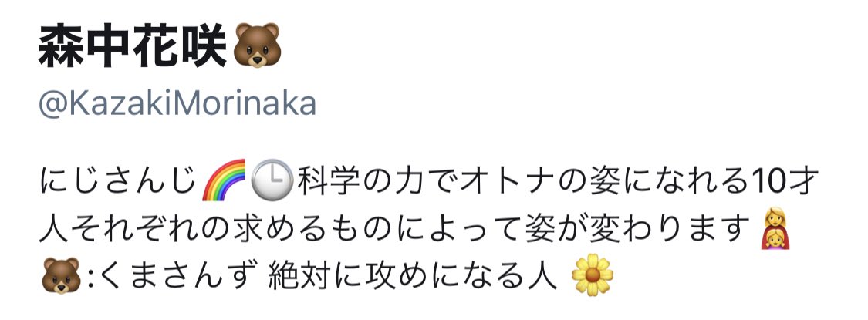The image size is (868, 320).
Task: Click the bear emoji before くまさんず
Action: (61, 275)
